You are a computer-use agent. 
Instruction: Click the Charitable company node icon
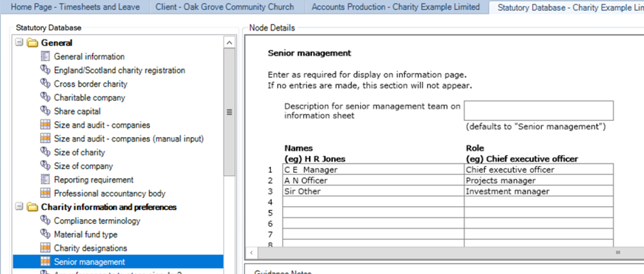[x=46, y=97]
